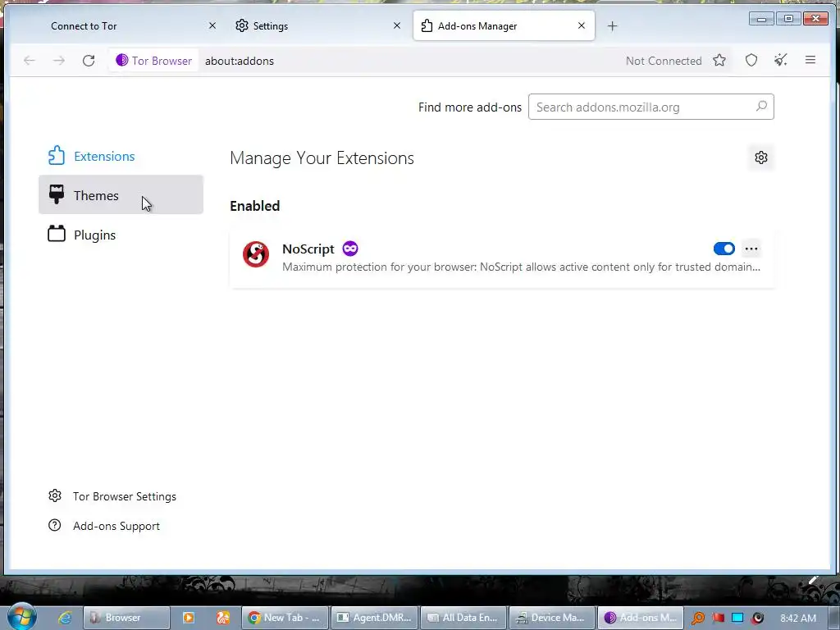Image resolution: width=840 pixels, height=630 pixels.
Task: Open extensions tools gear menu
Action: pyautogui.click(x=760, y=157)
